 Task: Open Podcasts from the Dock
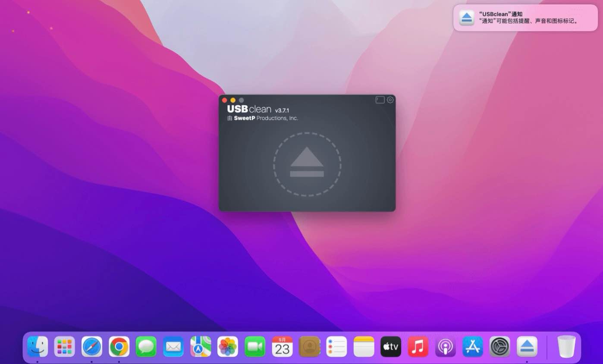445,347
